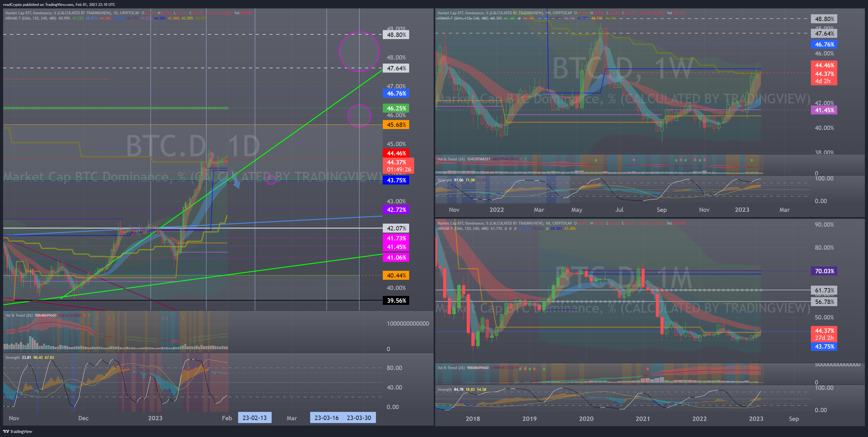This screenshot has height=437, width=868.
Task: Click the magenta 41.45% label on the 1D chart
Action: [x=396, y=247]
